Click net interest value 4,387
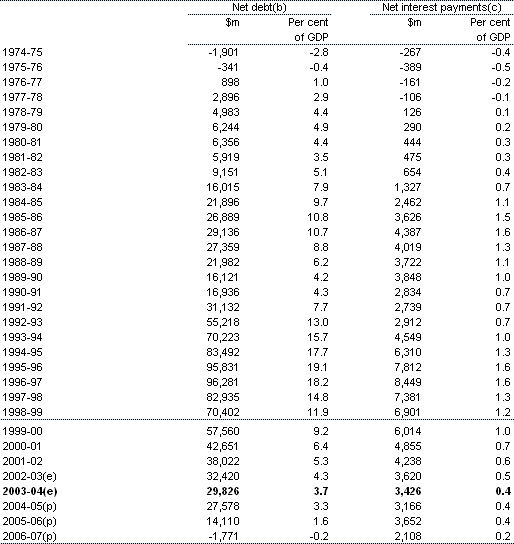Image resolution: width=514 pixels, height=544 pixels. pos(408,232)
